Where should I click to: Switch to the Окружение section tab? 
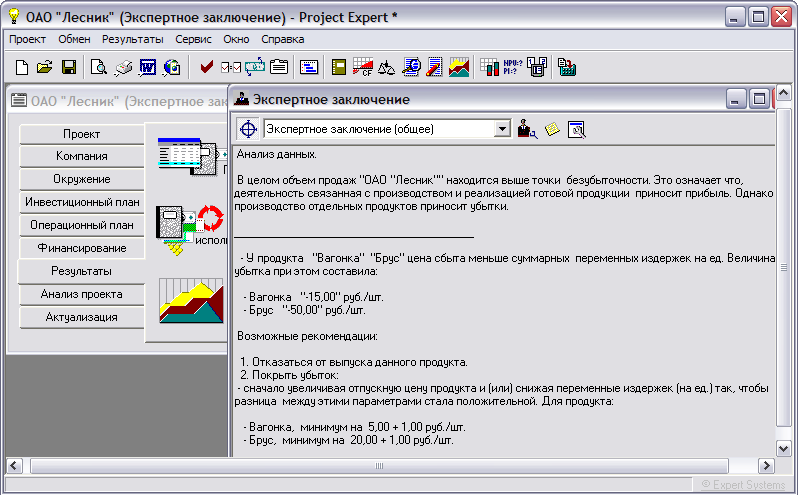pos(81,179)
